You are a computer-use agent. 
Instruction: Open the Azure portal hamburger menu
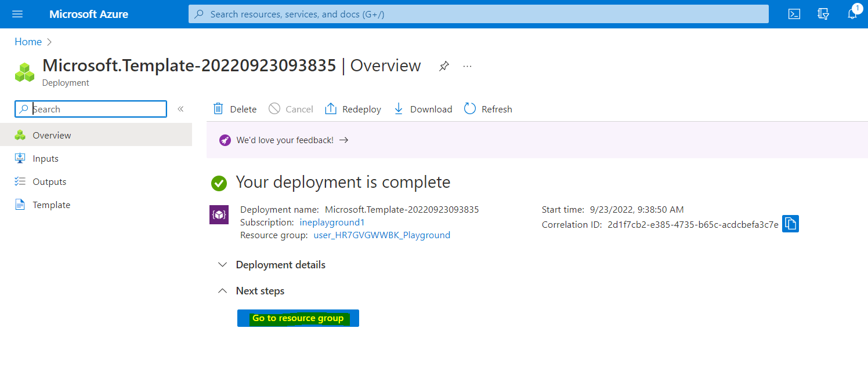pos(17,14)
